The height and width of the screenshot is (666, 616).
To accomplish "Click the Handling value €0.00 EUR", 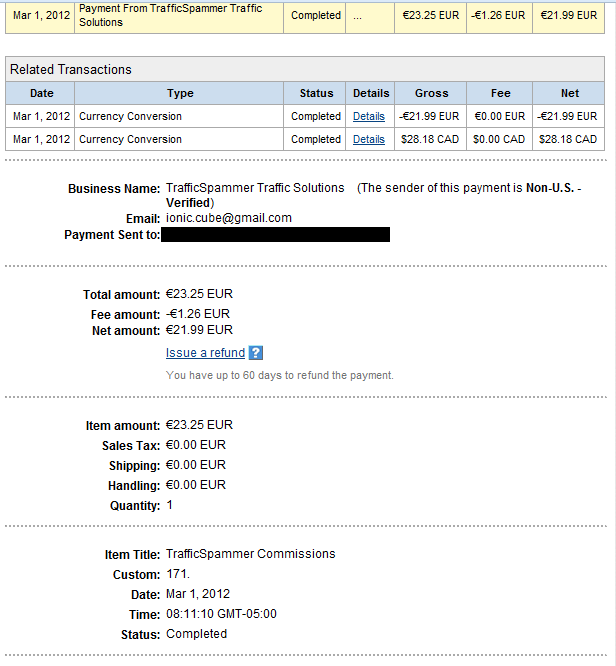I will click(x=196, y=485).
